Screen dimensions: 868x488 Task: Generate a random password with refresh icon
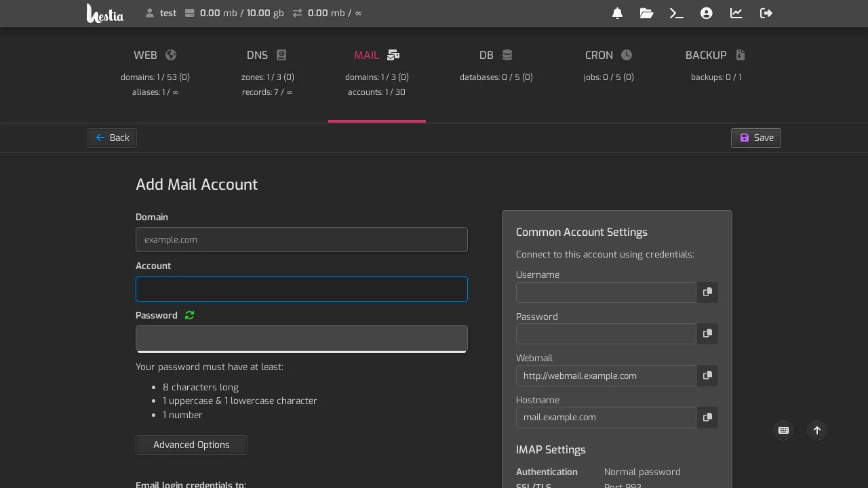pos(189,315)
